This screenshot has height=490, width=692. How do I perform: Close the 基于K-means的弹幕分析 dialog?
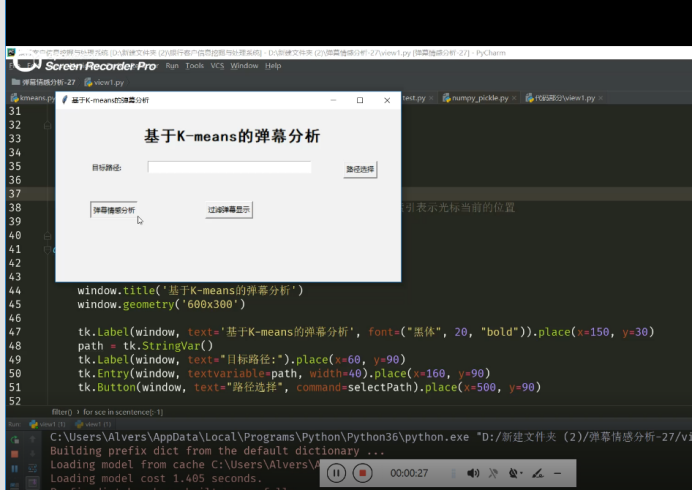[387, 100]
